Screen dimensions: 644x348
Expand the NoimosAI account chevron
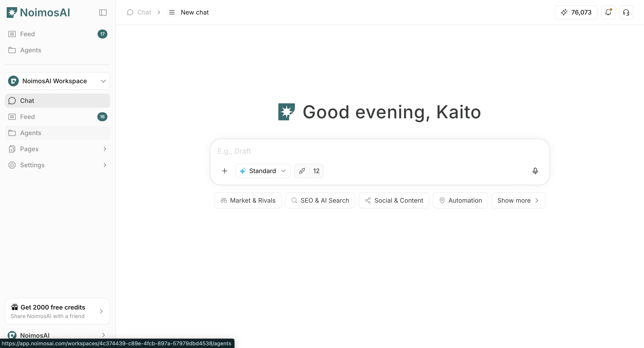104,335
